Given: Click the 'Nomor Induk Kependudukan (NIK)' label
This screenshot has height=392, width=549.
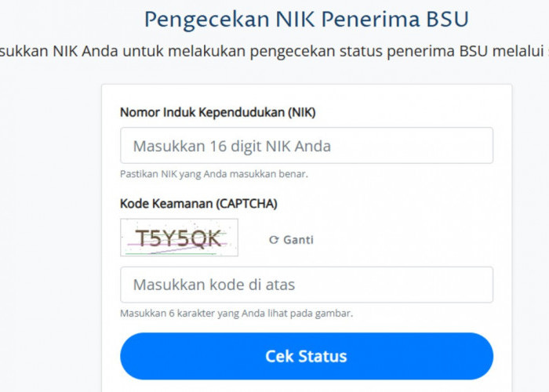Looking at the screenshot, I should point(217,112).
